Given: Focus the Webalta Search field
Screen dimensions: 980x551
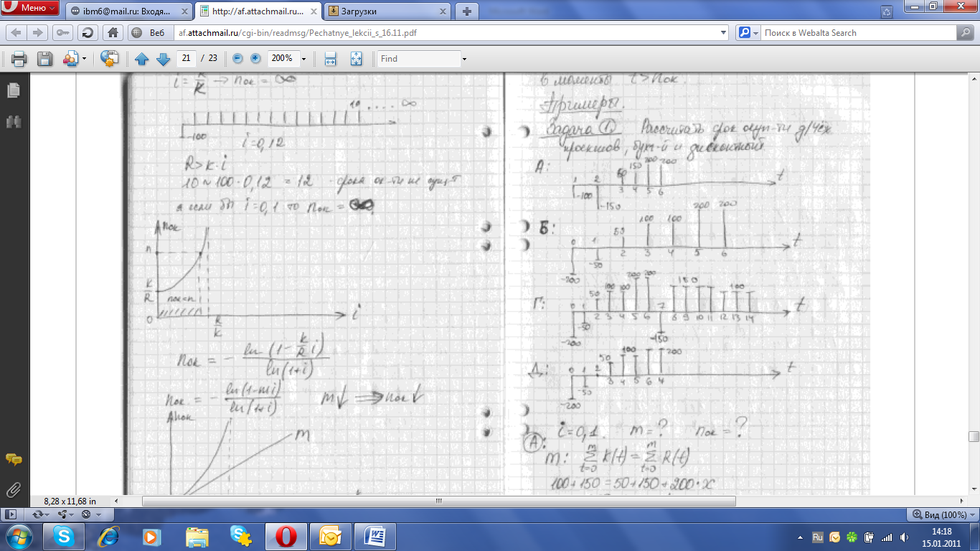Looking at the screenshot, I should pyautogui.click(x=858, y=33).
